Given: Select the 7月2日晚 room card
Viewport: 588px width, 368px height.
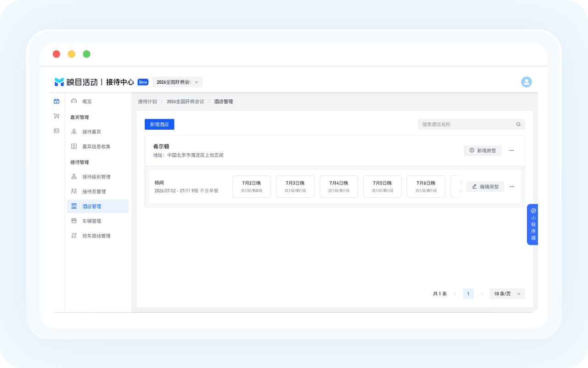Looking at the screenshot, I should click(251, 187).
